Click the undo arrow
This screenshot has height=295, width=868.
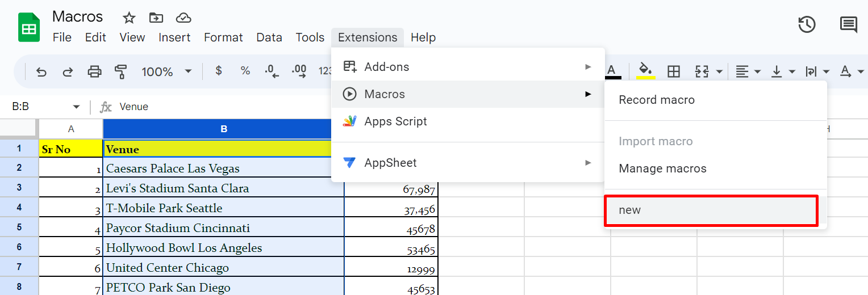(41, 71)
